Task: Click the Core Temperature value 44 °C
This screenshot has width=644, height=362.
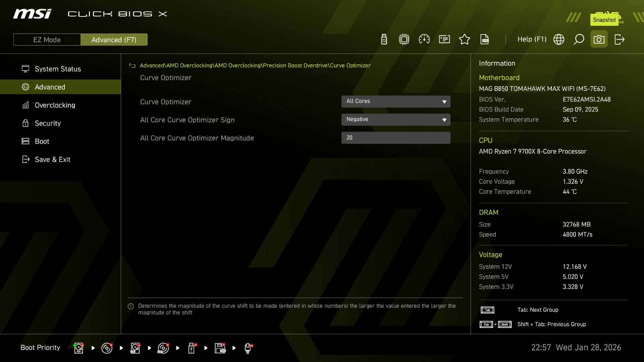Action: 570,192
